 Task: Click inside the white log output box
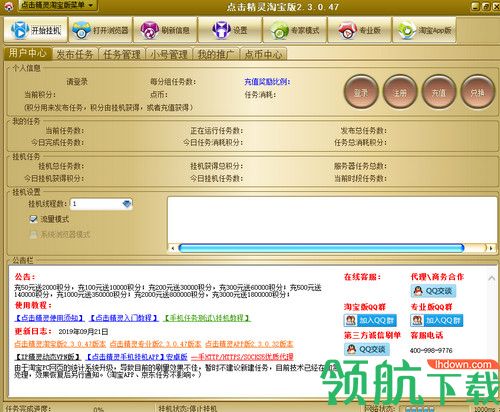click(x=332, y=220)
